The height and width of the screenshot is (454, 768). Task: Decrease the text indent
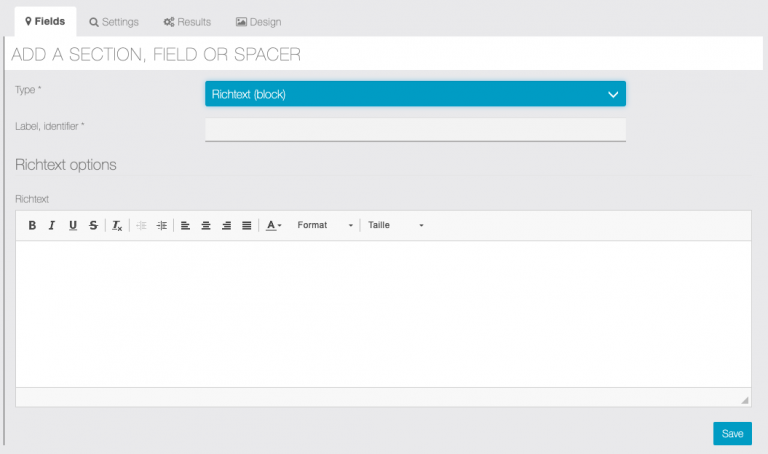click(x=141, y=226)
